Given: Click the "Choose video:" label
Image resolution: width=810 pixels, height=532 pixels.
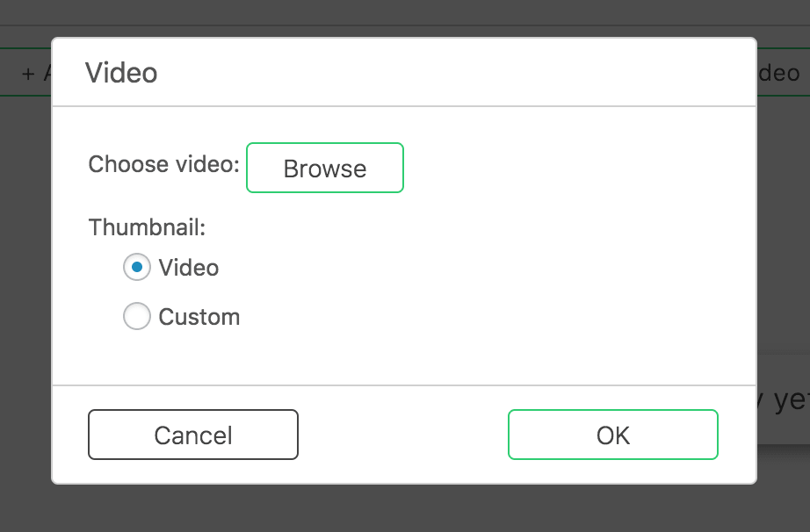Looking at the screenshot, I should click(x=163, y=164).
